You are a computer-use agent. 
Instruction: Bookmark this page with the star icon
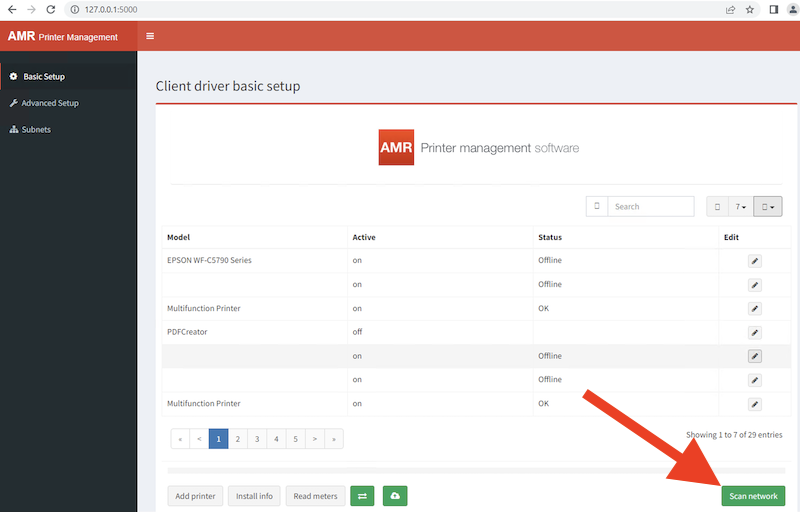pos(750,9)
